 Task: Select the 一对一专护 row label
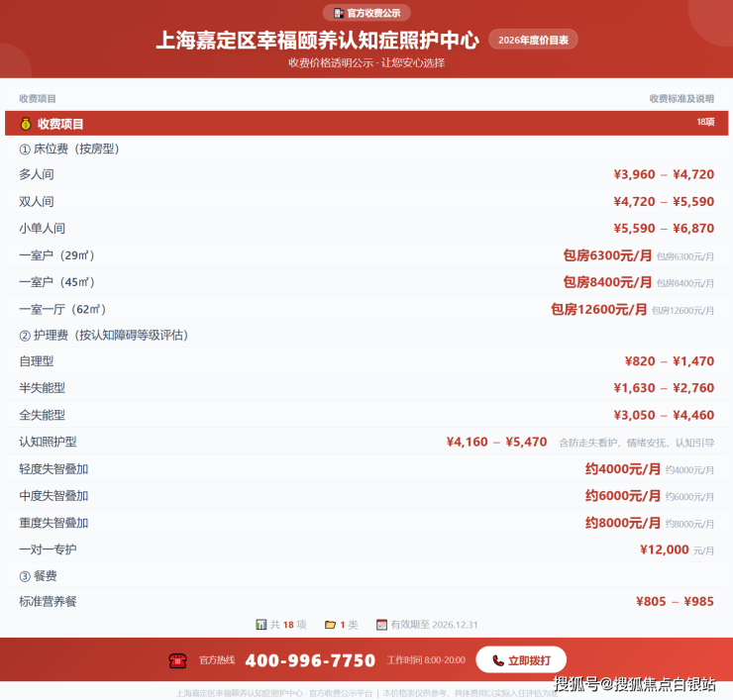pyautogui.click(x=48, y=550)
